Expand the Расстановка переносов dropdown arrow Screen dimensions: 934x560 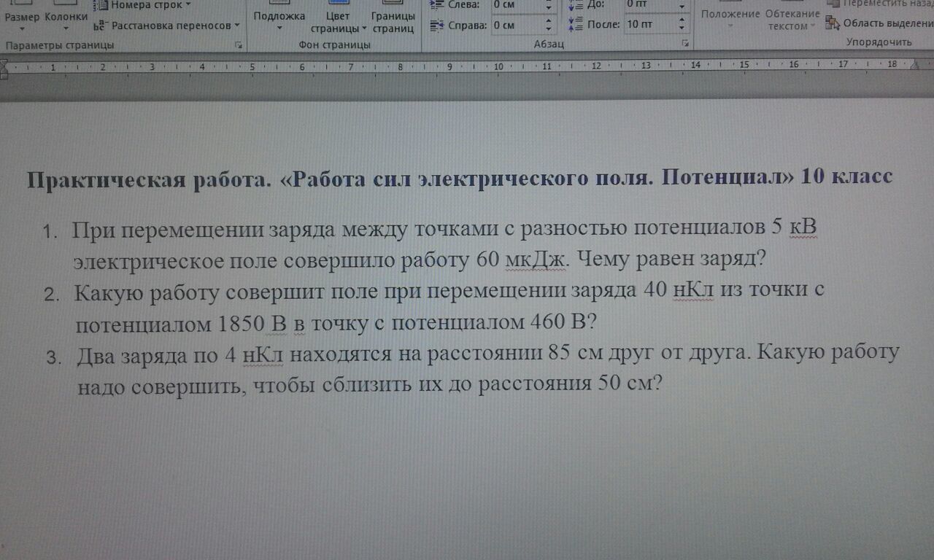tap(237, 26)
